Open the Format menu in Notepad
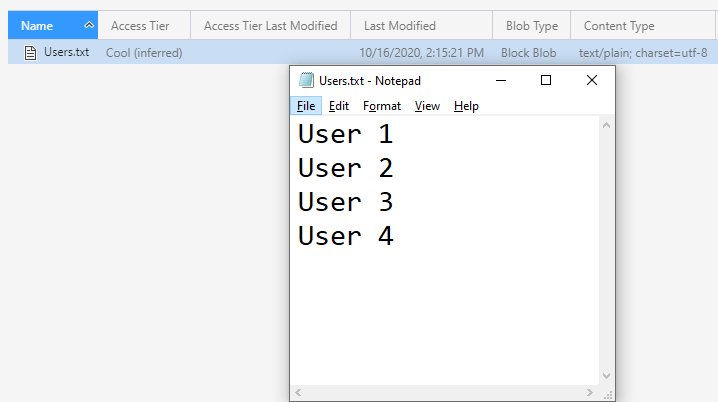This screenshot has width=718, height=402. tap(382, 106)
